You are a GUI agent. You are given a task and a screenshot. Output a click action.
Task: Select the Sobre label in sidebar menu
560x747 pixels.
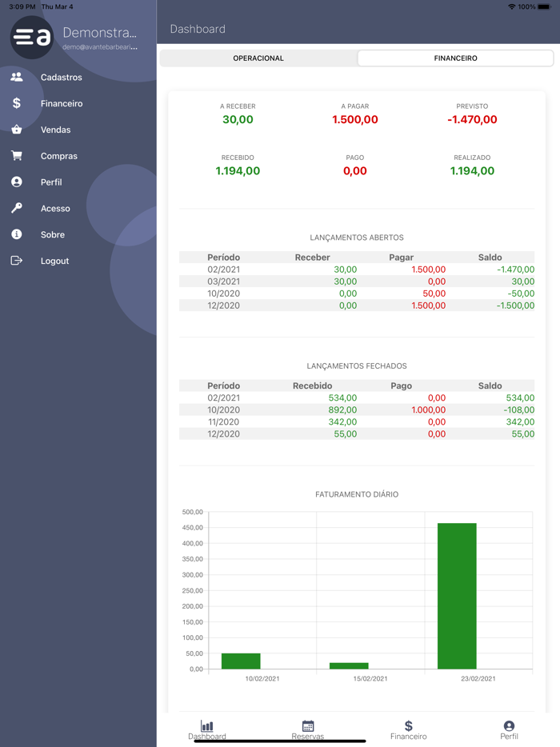pyautogui.click(x=53, y=235)
